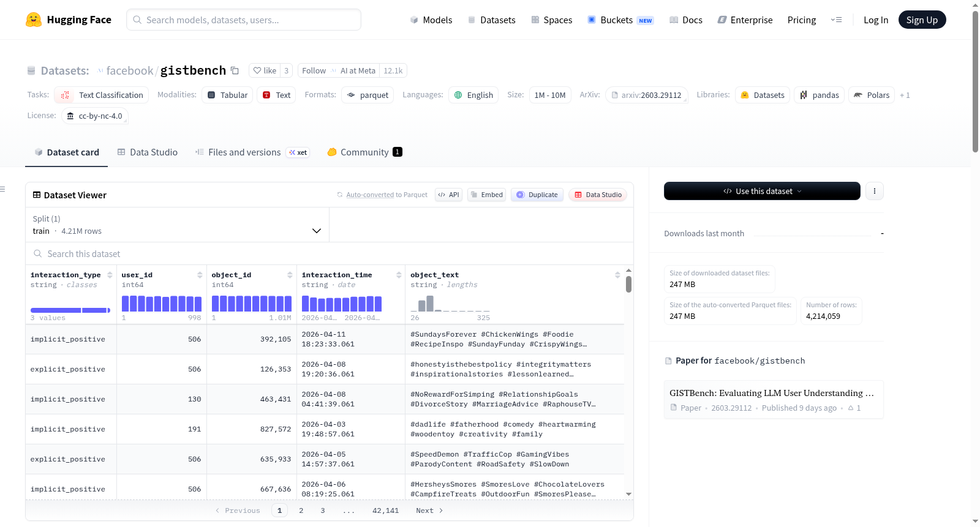Image resolution: width=980 pixels, height=527 pixels.
Task: Open the Split train selector
Action: pyautogui.click(x=177, y=225)
